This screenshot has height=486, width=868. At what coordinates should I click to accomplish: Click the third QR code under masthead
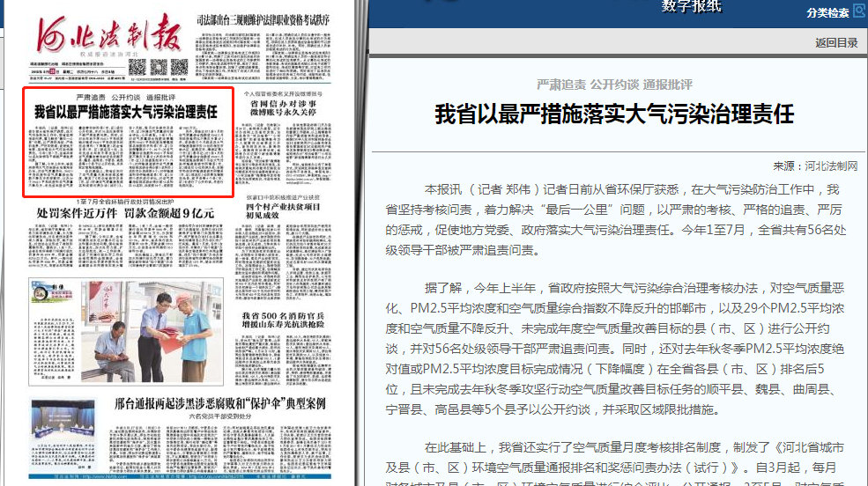(x=180, y=68)
